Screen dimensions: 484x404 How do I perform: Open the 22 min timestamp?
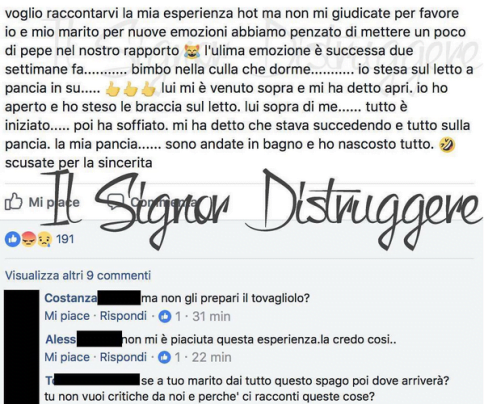point(211,357)
